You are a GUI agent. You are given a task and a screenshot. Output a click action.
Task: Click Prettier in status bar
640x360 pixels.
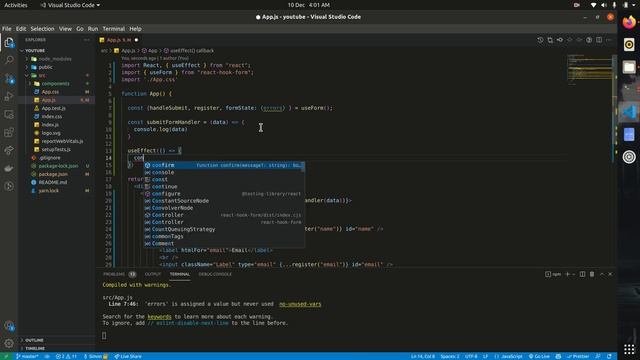[x=578, y=356]
